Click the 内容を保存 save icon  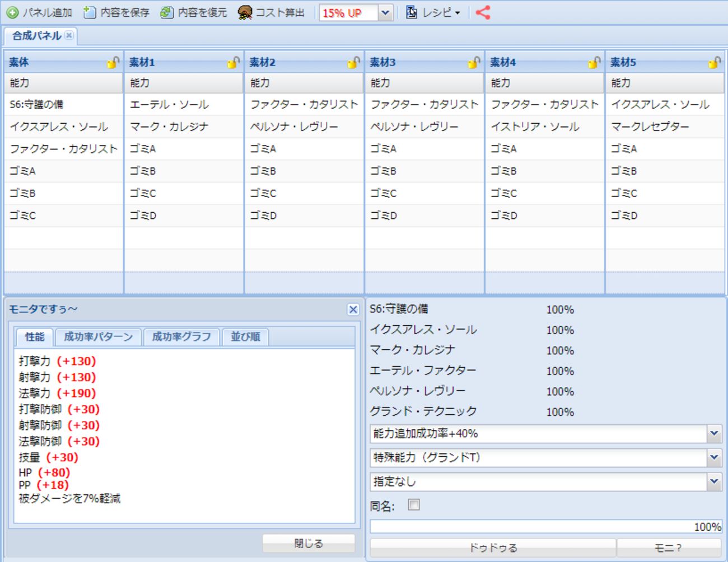pyautogui.click(x=90, y=12)
